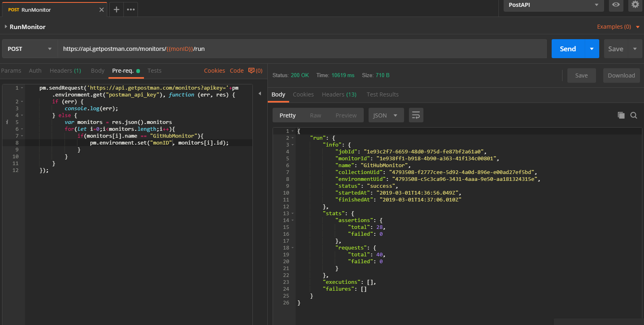
Task: Click the request URL input field
Action: click(x=302, y=49)
